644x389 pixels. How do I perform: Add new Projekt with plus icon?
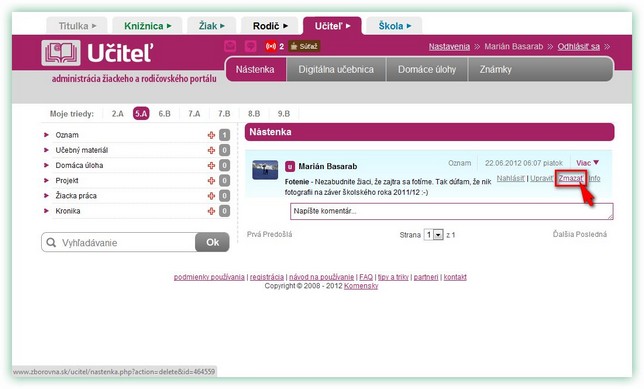click(211, 181)
